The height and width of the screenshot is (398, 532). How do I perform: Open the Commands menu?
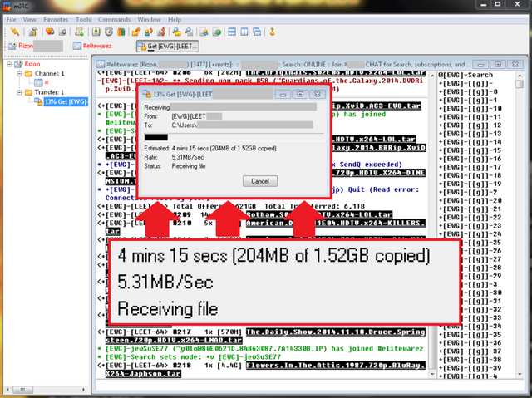(115, 19)
